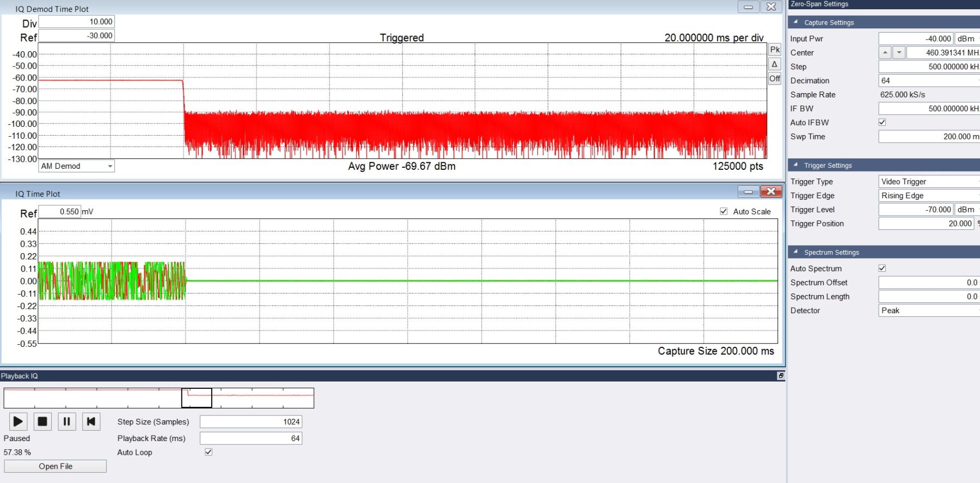Disable the Auto Spectrum checkbox

(882, 268)
